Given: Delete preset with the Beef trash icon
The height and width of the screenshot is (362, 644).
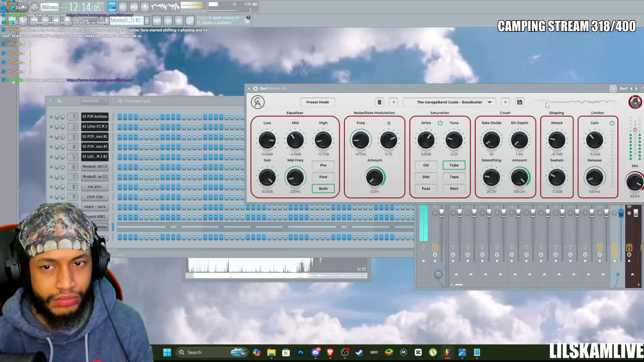Looking at the screenshot, I should (379, 102).
